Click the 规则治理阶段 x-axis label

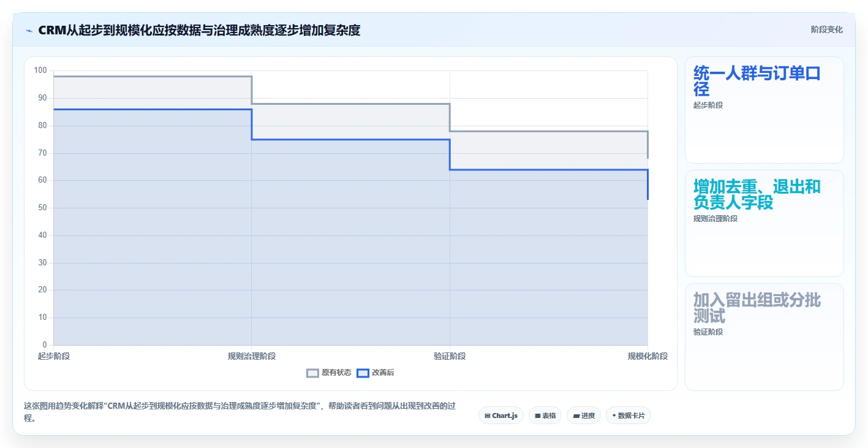click(x=252, y=356)
